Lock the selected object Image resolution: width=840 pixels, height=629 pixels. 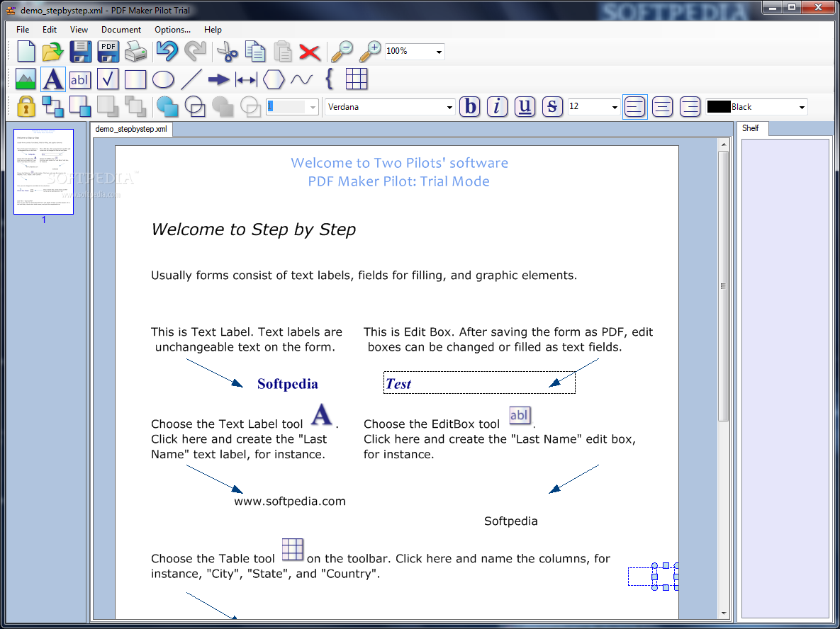[26, 106]
